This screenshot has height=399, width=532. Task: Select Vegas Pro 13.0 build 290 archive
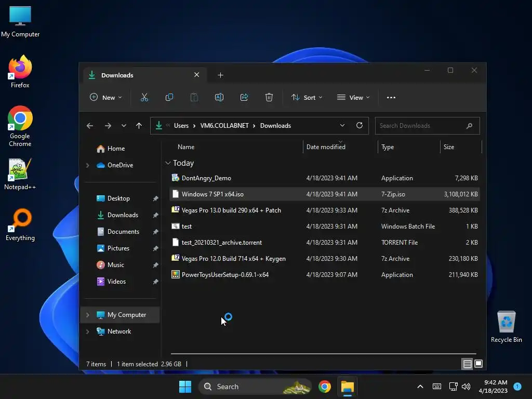324,210
